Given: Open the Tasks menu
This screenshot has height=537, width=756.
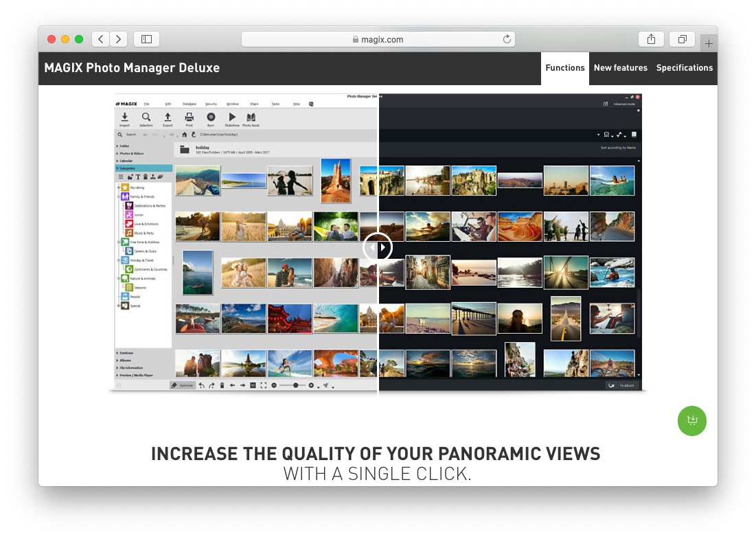Looking at the screenshot, I should (275, 103).
